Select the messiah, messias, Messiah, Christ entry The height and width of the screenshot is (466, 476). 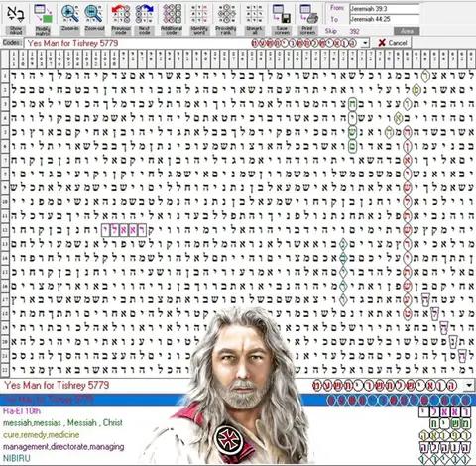click(62, 423)
